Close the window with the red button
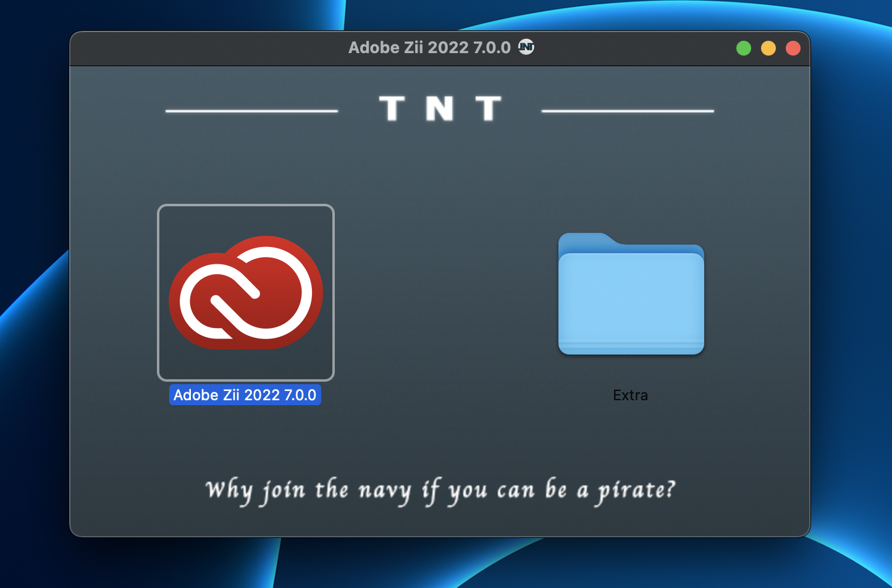 (793, 48)
